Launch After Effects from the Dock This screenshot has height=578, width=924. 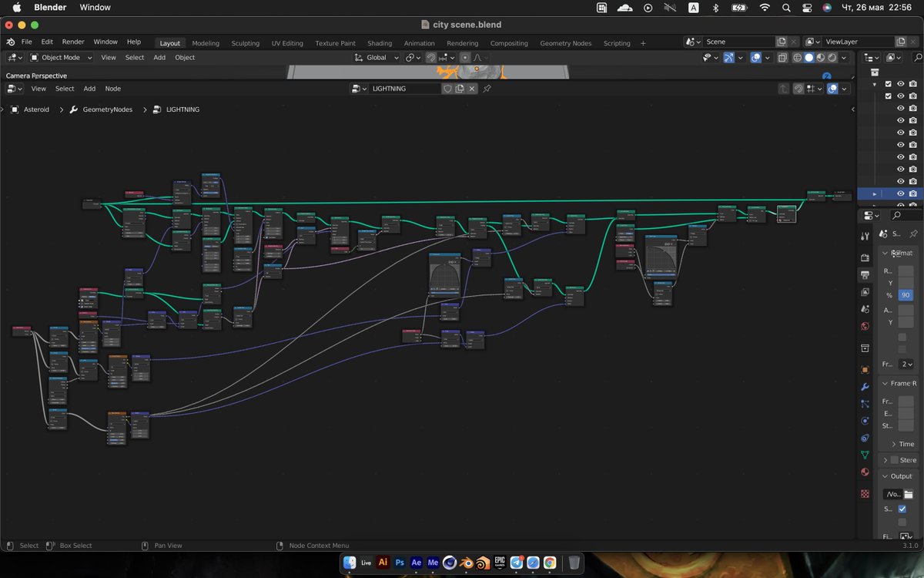tap(417, 563)
